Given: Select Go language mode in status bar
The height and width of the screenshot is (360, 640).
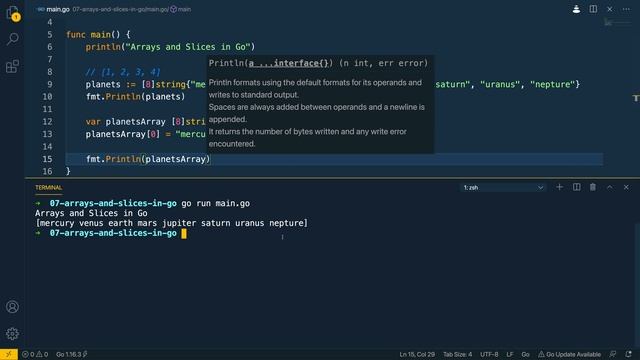Looking at the screenshot, I should tap(525, 354).
